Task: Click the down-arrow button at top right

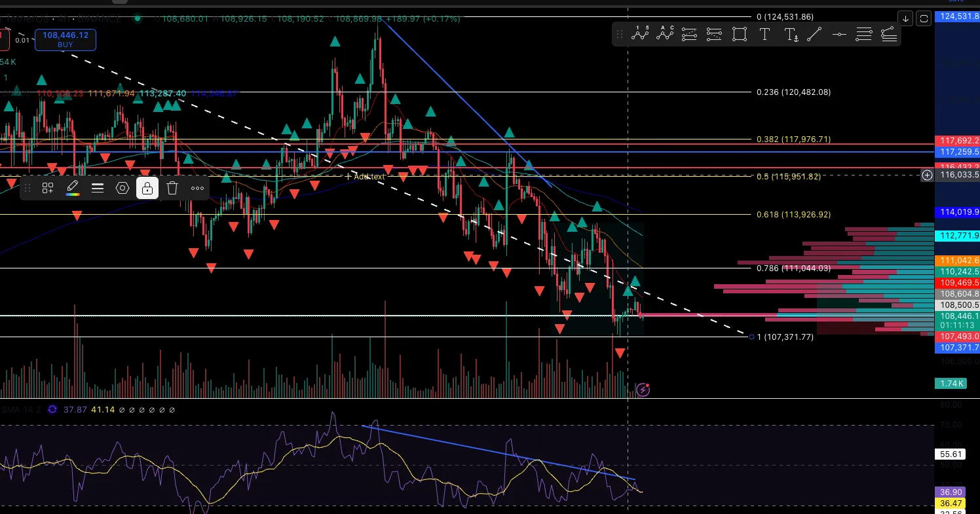Action: 905,18
